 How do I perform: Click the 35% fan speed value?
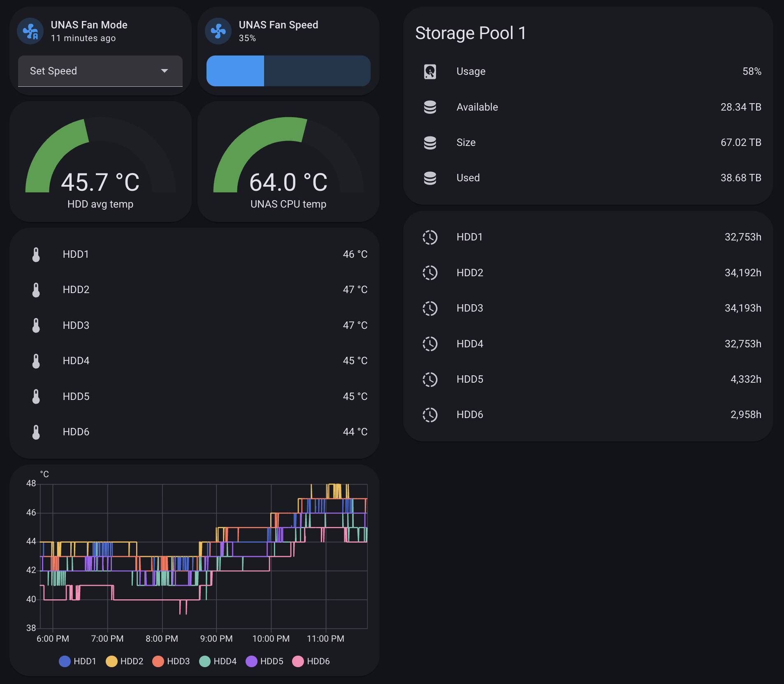click(247, 38)
